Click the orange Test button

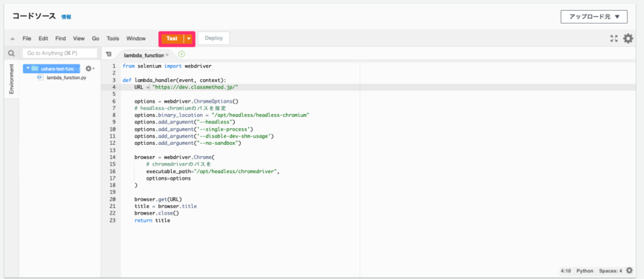[172, 39]
